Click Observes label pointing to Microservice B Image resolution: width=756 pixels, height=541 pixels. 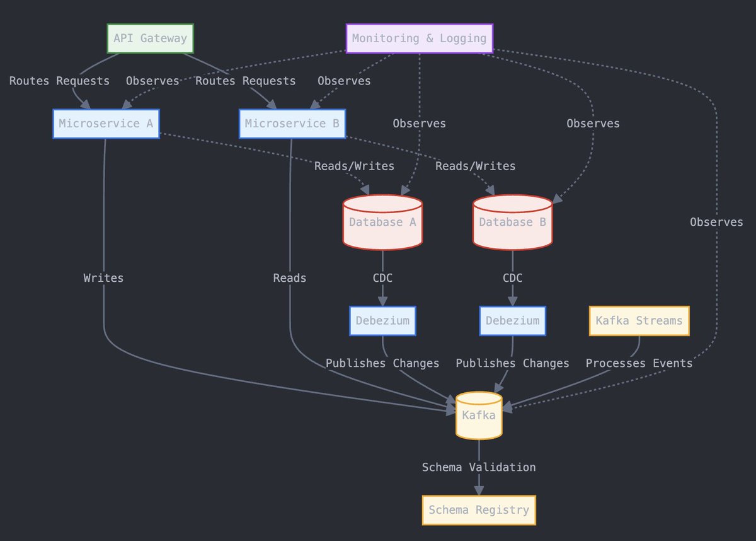[344, 81]
